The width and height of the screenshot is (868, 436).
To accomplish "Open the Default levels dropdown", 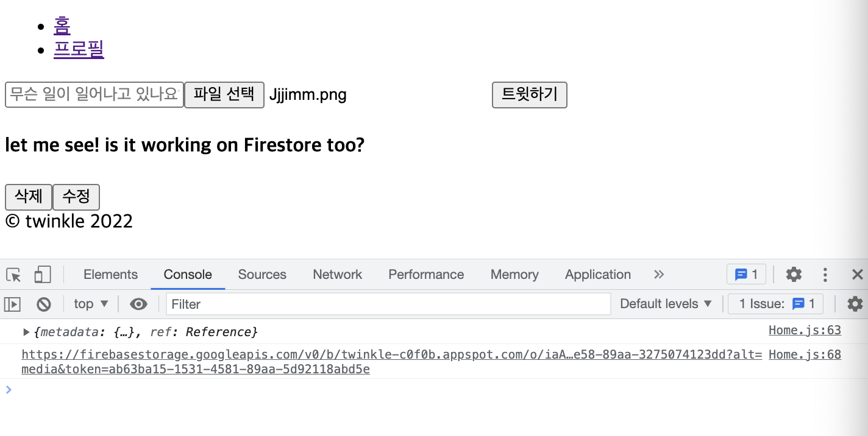I will pyautogui.click(x=666, y=304).
